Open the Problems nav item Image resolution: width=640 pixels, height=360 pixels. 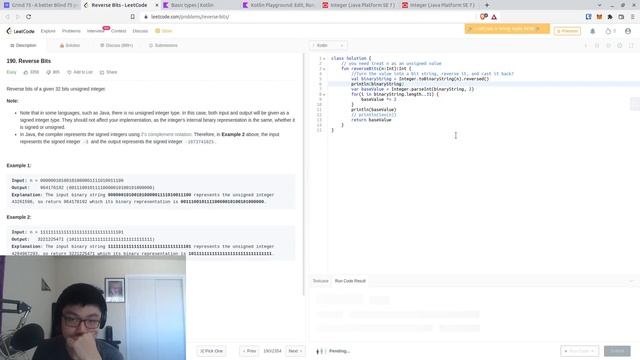[x=71, y=31]
